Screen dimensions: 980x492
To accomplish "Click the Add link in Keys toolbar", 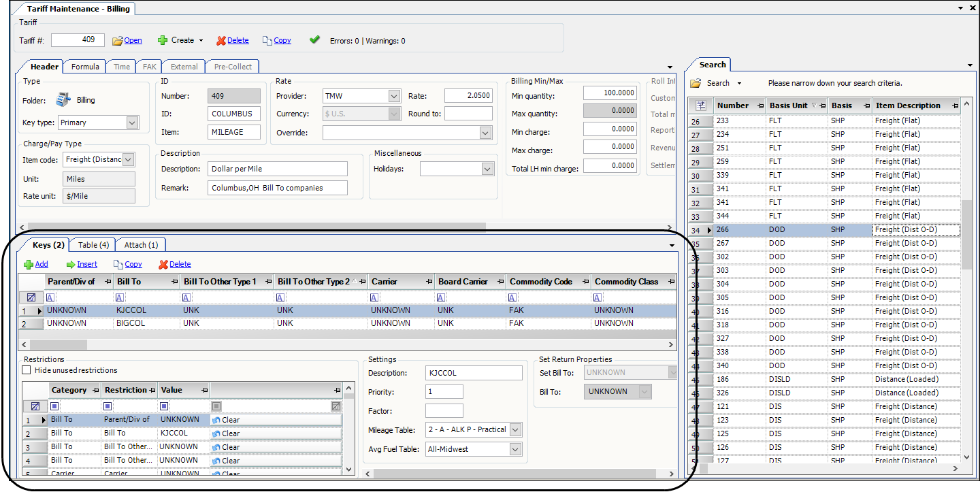I will pyautogui.click(x=41, y=265).
